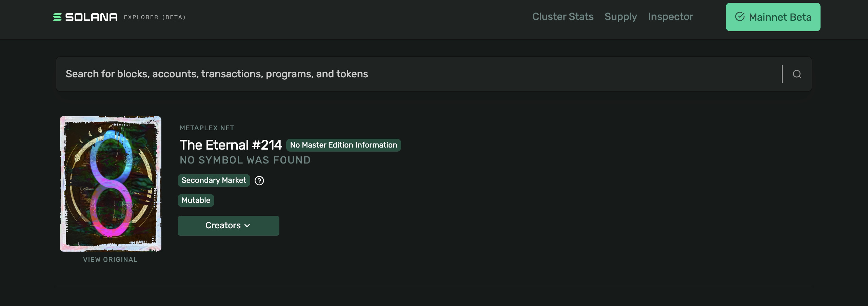
Task: Click the No Master Edition Information badge
Action: (x=343, y=145)
